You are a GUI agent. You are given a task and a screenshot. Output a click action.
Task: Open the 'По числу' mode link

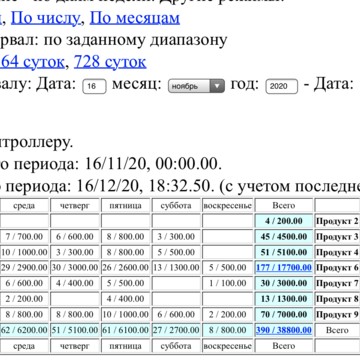(45, 18)
